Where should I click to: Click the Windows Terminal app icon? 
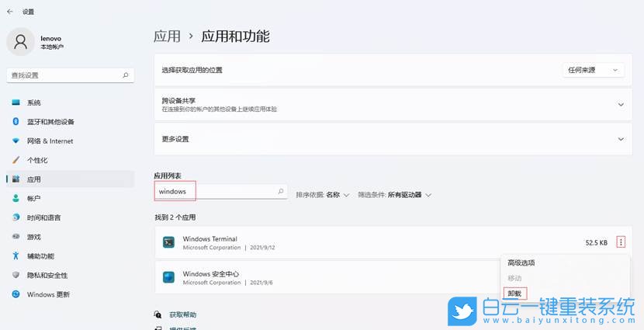pos(168,242)
